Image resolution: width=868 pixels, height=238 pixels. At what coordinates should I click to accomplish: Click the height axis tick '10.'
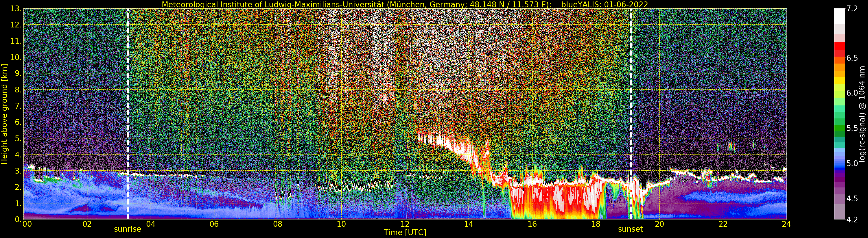click(x=16, y=57)
